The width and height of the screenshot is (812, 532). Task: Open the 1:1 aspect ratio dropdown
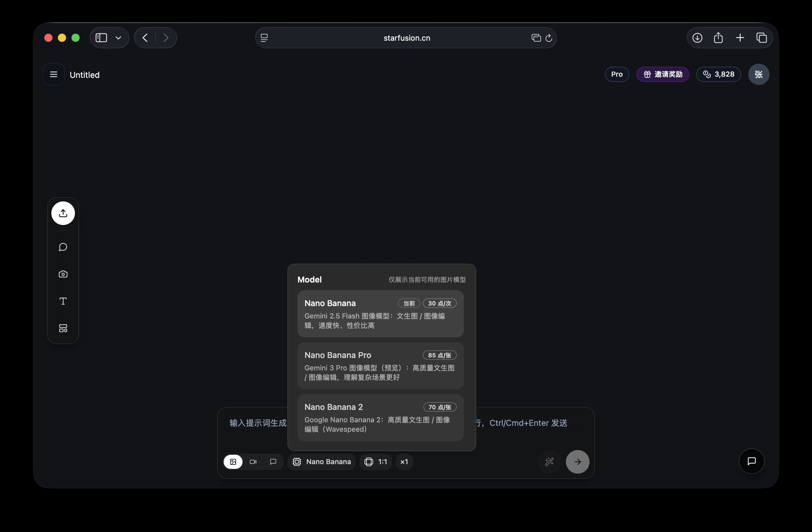376,462
